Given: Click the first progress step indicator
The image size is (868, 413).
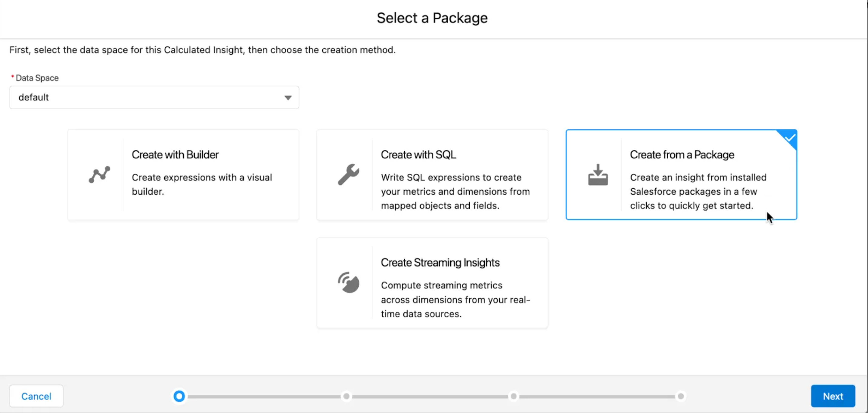Looking at the screenshot, I should 179,396.
